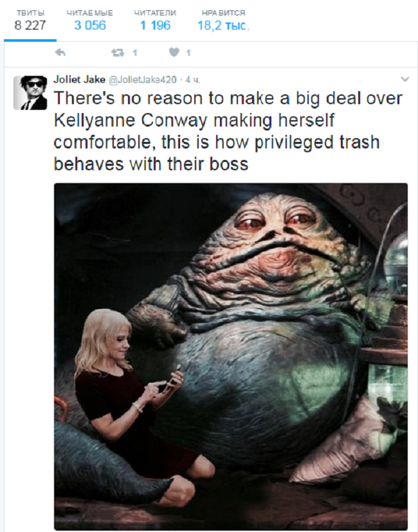Click the 3 056 following count

[x=90, y=26]
